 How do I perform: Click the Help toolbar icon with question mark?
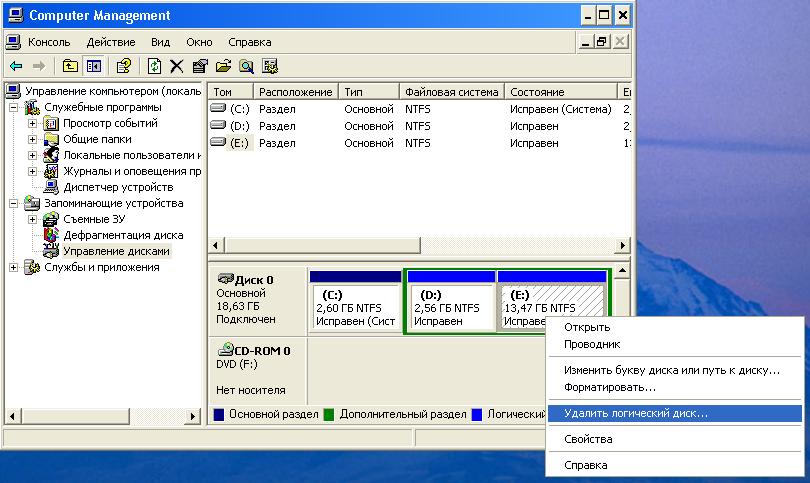point(124,66)
